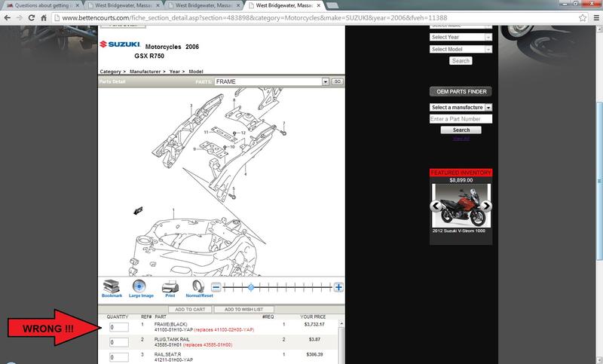The image size is (603, 364).
Task: Click the View All link
Action: pyautogui.click(x=461, y=139)
